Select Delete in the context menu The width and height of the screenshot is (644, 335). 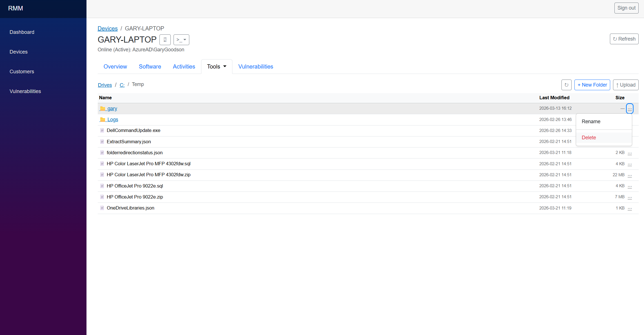[x=589, y=138]
